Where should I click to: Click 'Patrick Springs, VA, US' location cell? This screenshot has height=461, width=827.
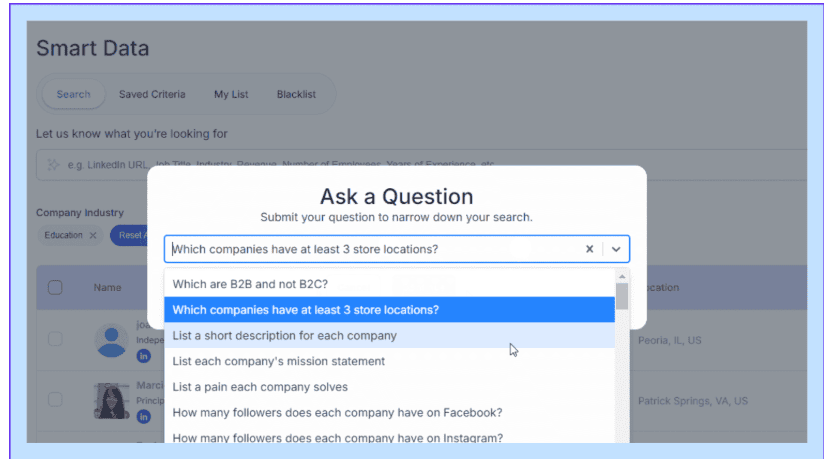pyautogui.click(x=693, y=401)
